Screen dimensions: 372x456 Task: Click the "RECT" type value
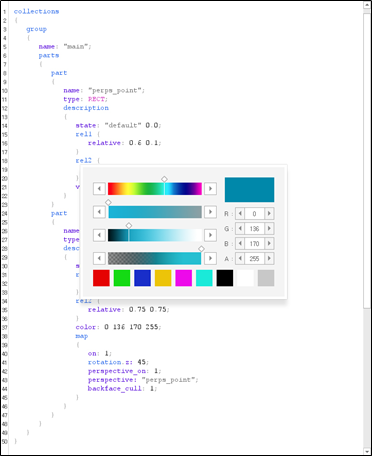pos(96,99)
